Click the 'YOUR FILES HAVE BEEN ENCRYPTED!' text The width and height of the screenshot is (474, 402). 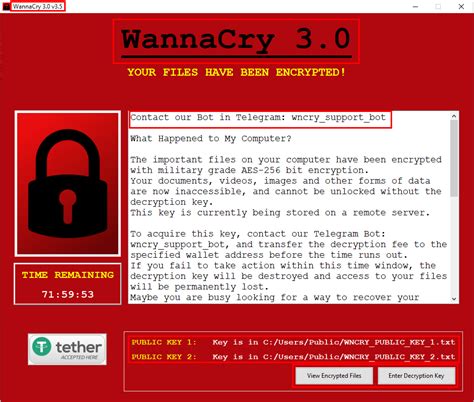point(236,72)
